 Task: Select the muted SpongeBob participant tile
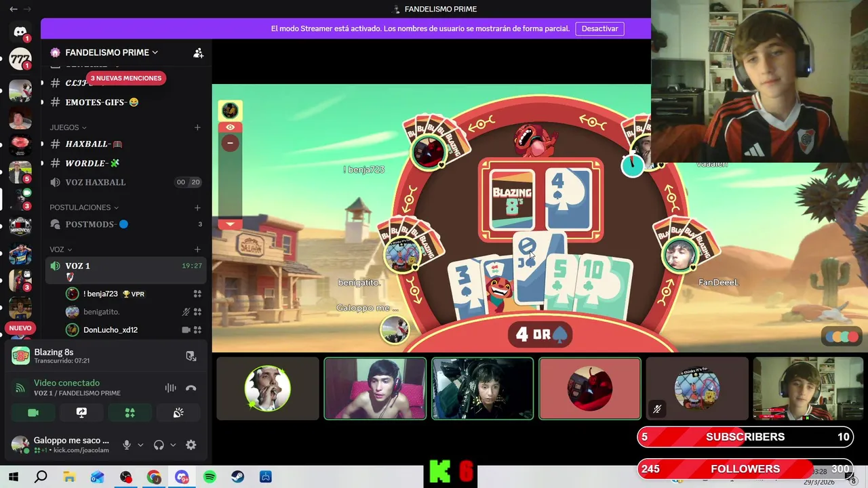click(x=696, y=389)
